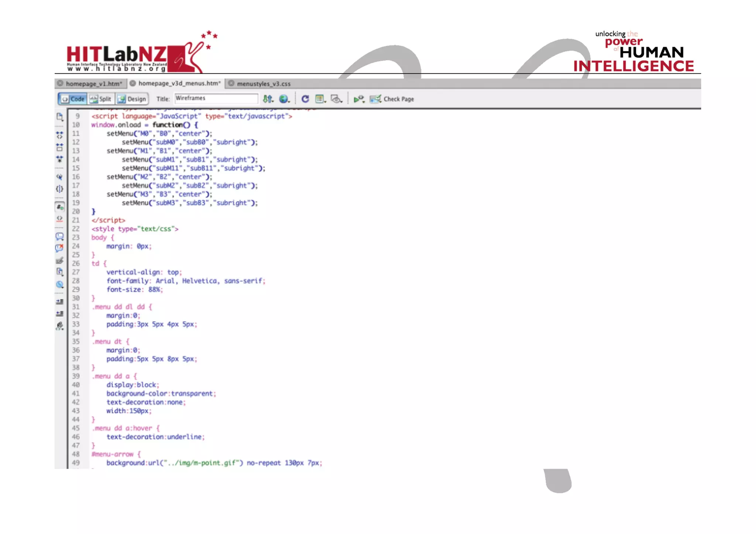
Task: Open the File Management dropdown
Action: [x=268, y=99]
